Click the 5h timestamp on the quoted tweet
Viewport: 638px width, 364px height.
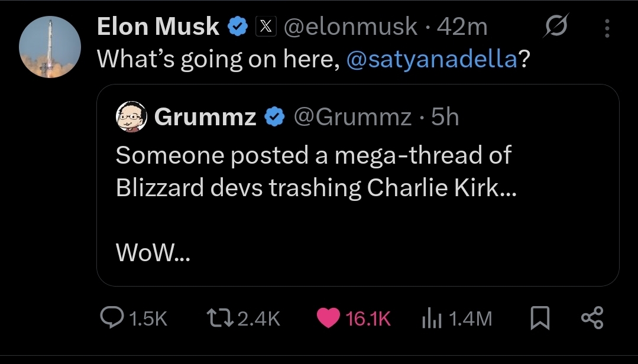(x=445, y=118)
